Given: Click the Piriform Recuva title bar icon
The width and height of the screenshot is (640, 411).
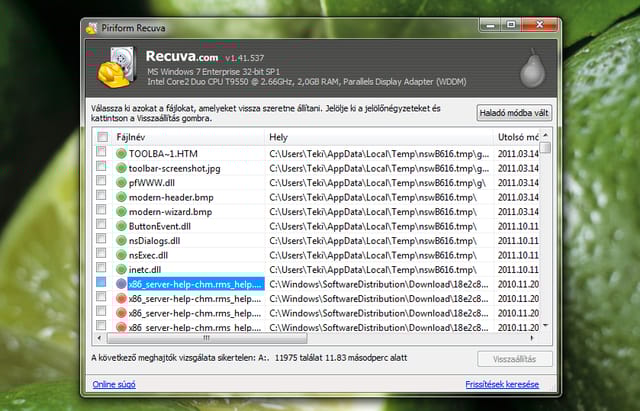Looking at the screenshot, I should pos(91,28).
